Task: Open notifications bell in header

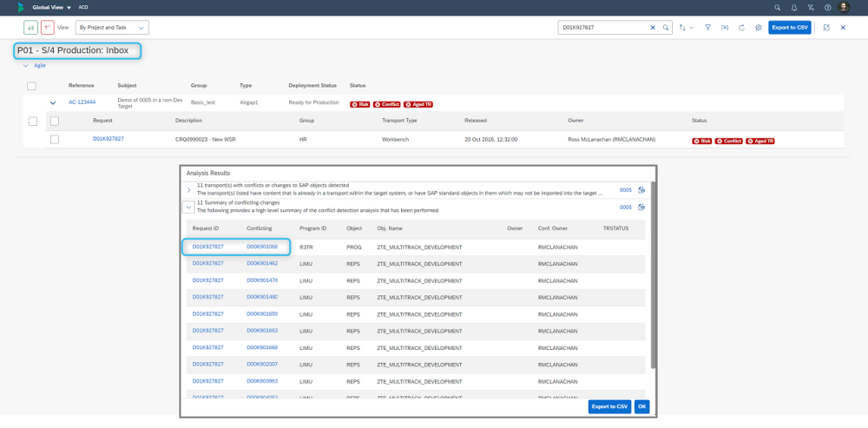Action: (793, 7)
